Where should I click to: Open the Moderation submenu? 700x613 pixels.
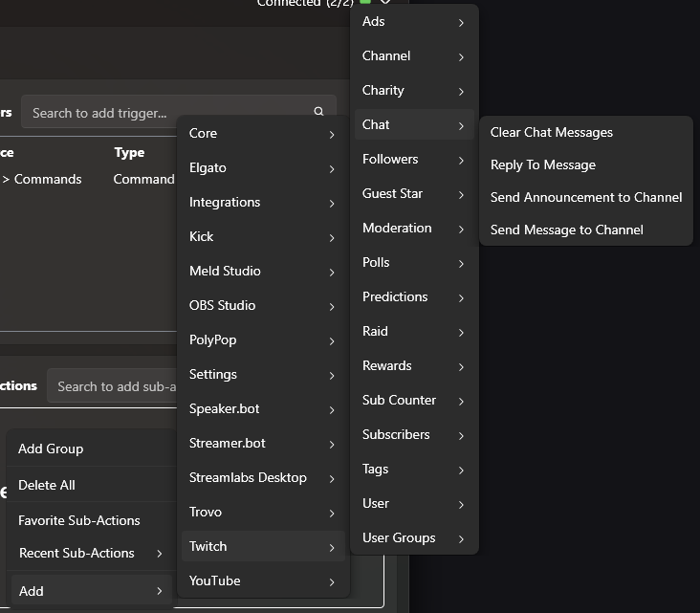pyautogui.click(x=413, y=228)
